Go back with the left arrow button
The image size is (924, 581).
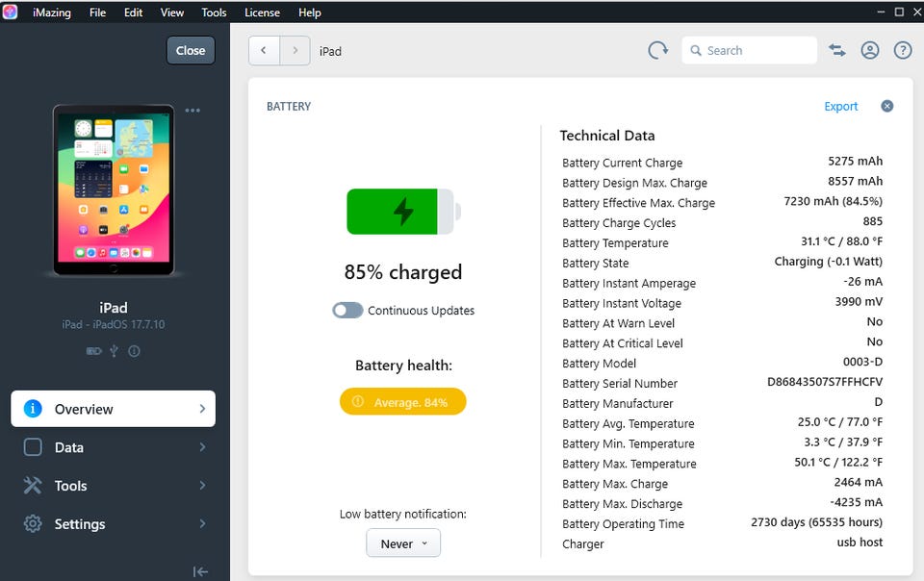(x=264, y=51)
